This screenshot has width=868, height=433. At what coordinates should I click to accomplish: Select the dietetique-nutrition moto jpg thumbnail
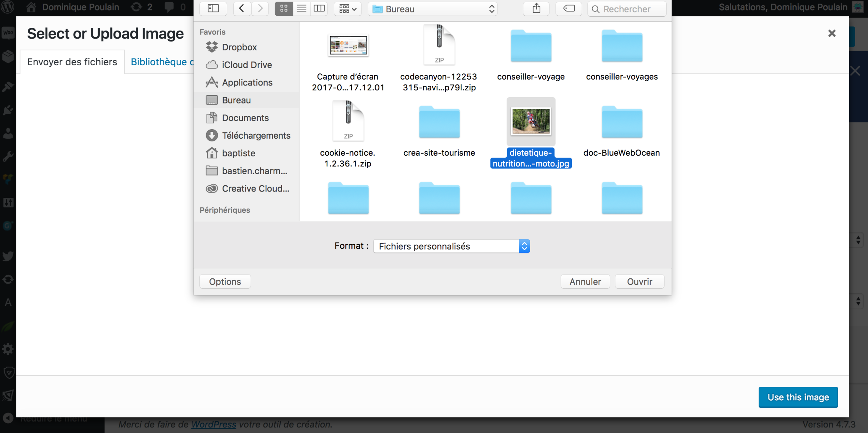pyautogui.click(x=531, y=121)
